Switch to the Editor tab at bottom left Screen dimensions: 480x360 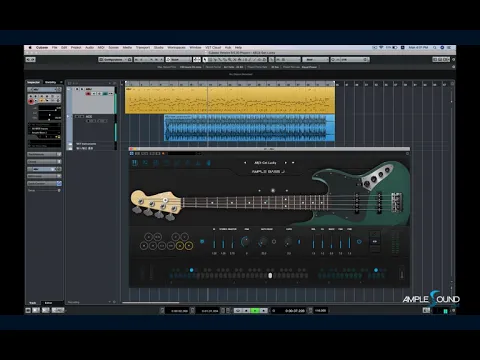[x=49, y=303]
